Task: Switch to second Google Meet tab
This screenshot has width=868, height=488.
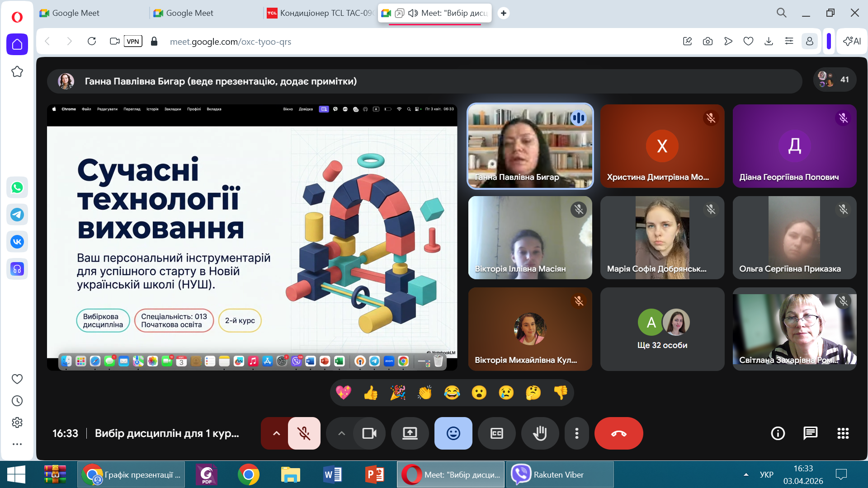Action: (206, 13)
